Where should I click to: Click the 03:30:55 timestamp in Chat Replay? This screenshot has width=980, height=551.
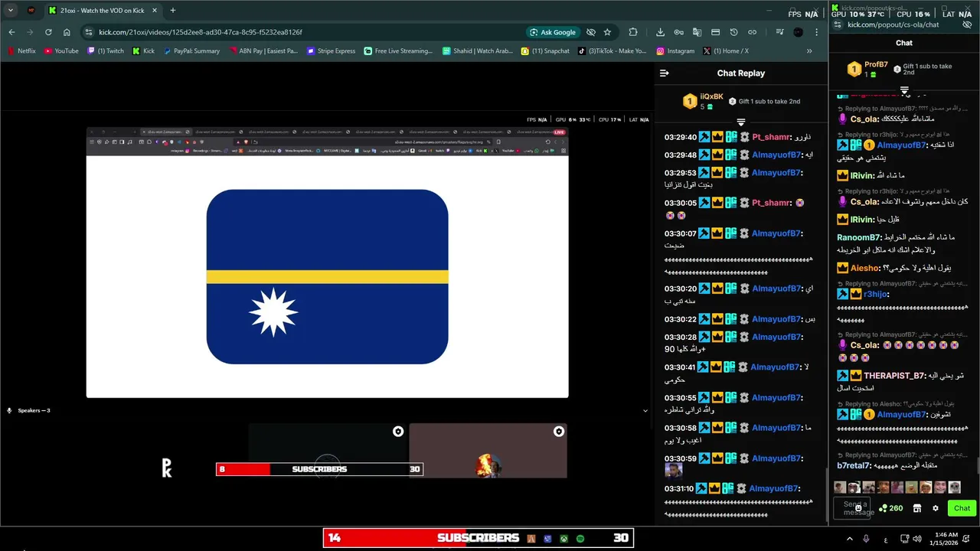point(681,398)
